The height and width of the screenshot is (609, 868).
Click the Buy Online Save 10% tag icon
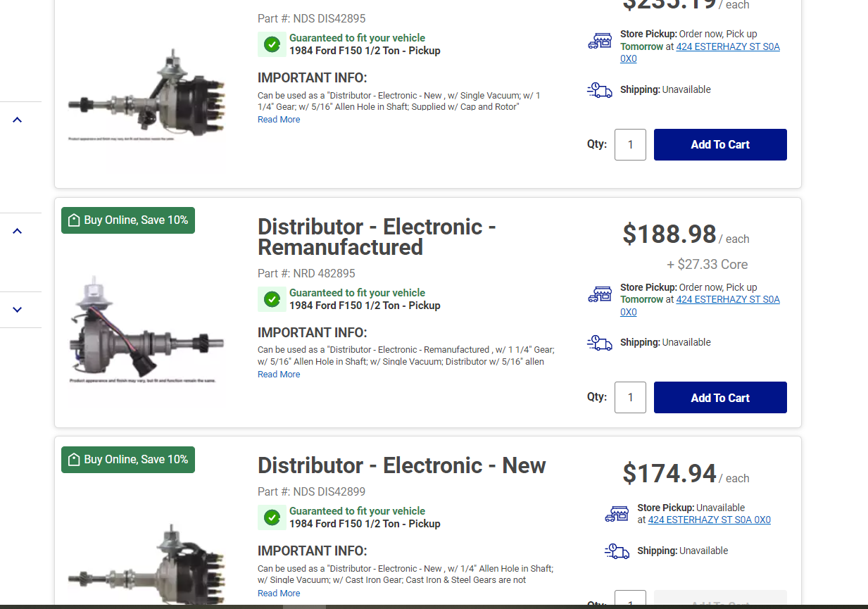coord(74,220)
